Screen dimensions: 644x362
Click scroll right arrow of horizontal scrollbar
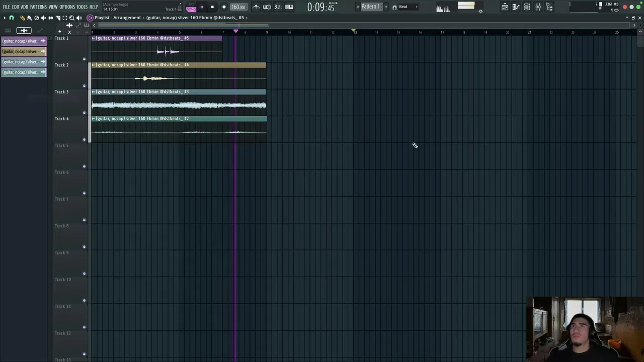634,25
